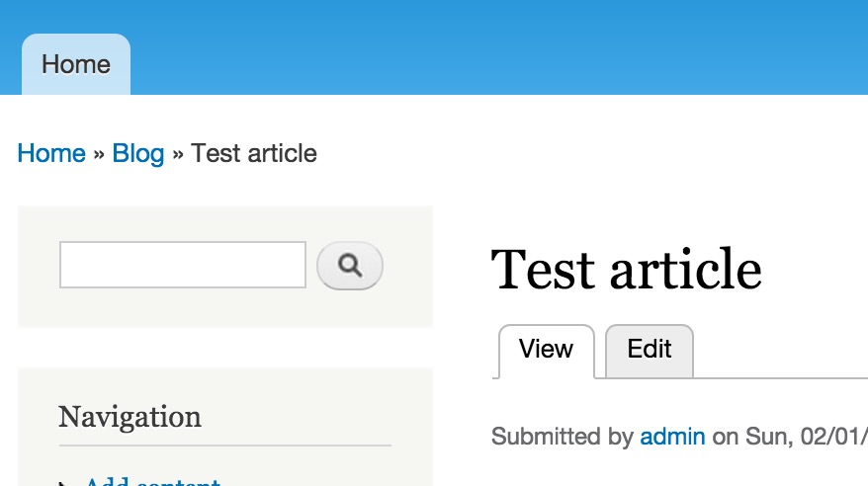Click the Navigation block heading
This screenshot has width=868, height=486.
pos(130,417)
